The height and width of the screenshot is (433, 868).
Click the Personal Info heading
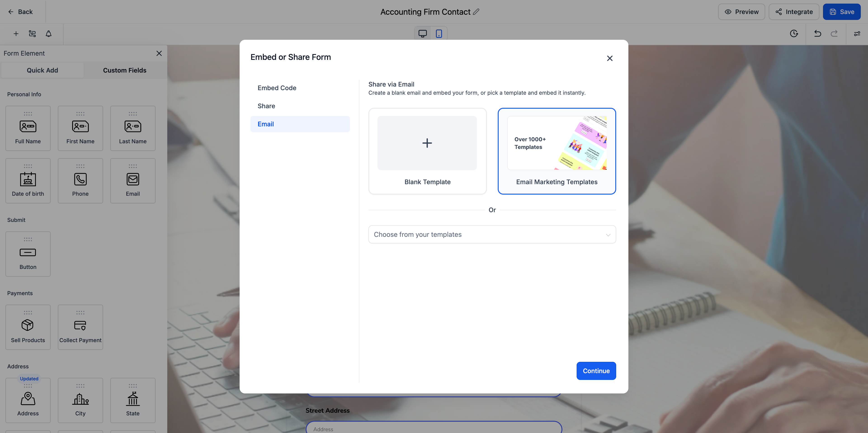pos(24,94)
